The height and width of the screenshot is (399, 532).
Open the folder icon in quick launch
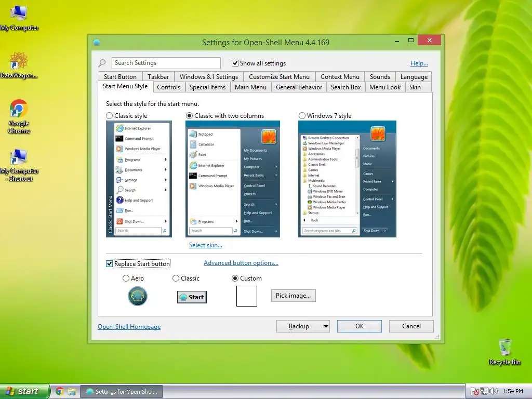click(71, 392)
